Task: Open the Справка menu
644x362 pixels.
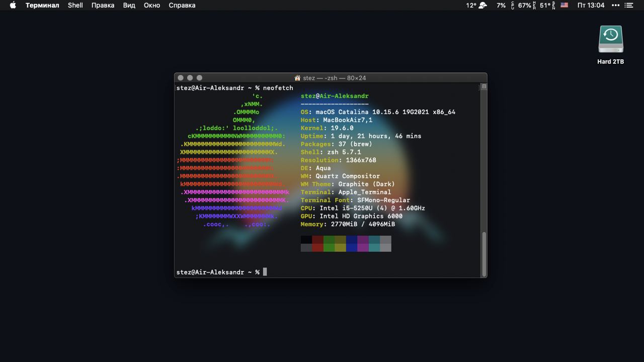Action: pos(182,5)
